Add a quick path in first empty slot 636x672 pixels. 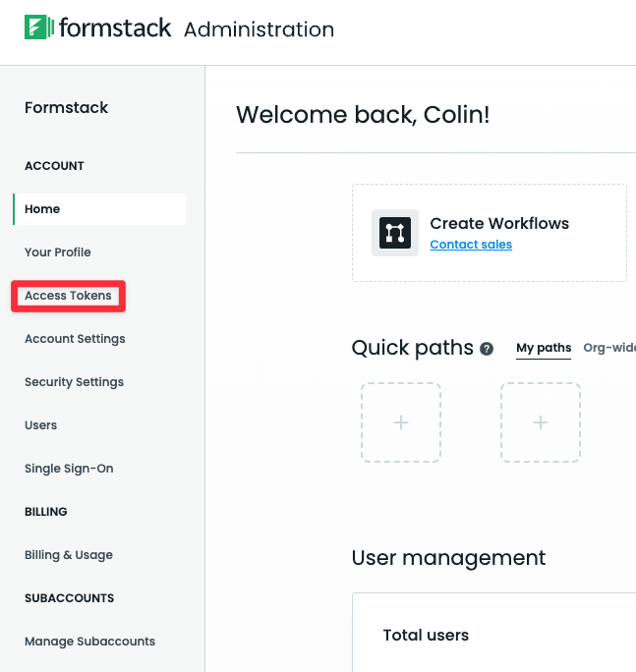[x=401, y=422]
